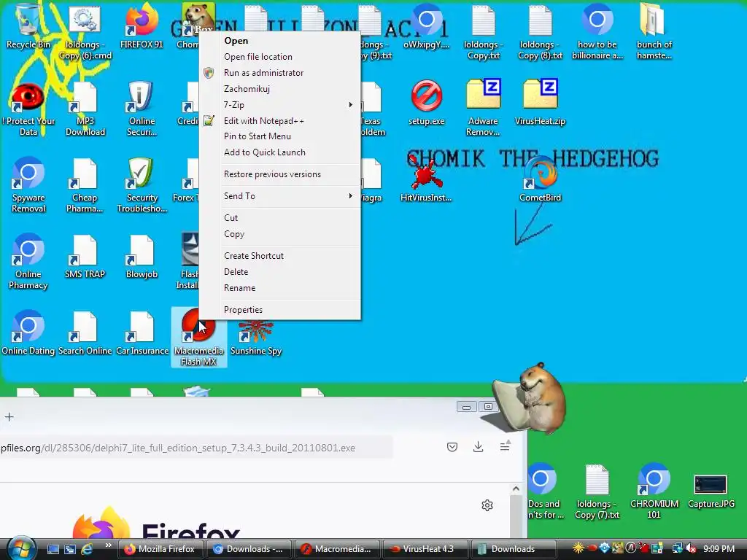Expand the 7-Zip submenu

(280, 105)
